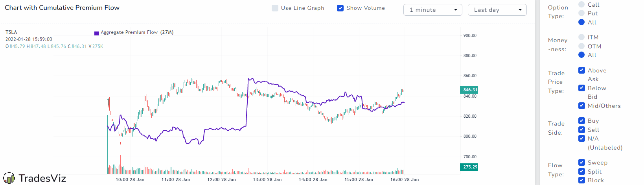This screenshot has width=644, height=185.
Task: Toggle the N/A (Unlabeled) checkbox
Action: click(582, 138)
